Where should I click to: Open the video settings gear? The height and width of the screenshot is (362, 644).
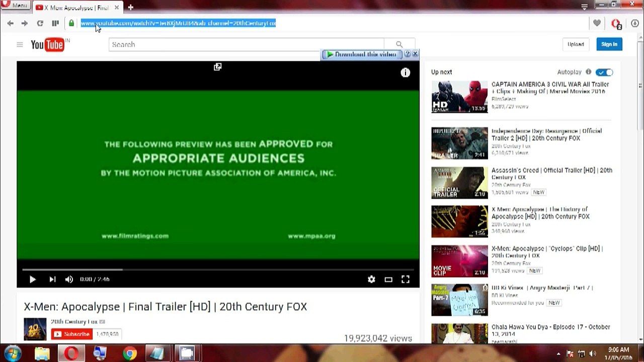(371, 280)
